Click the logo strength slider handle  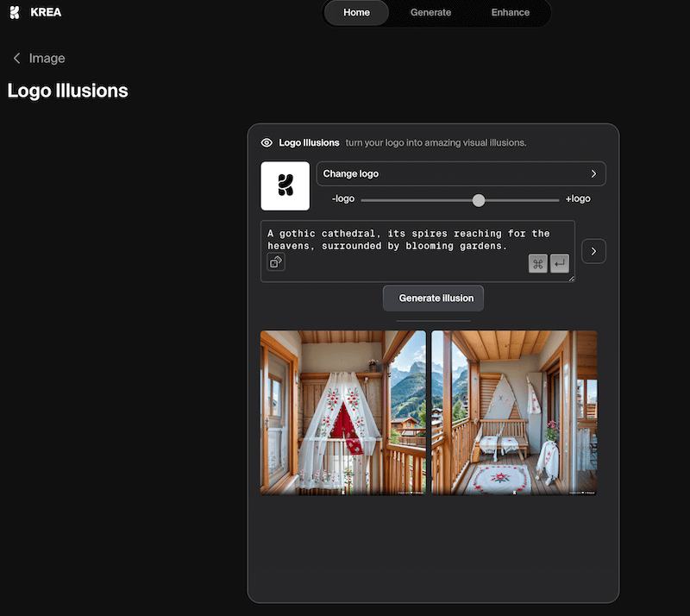(x=479, y=200)
